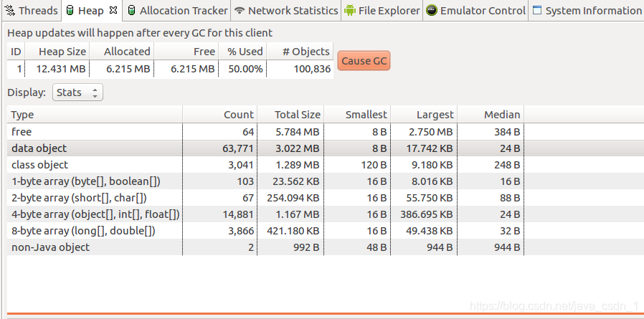Click the largest value '386.695 KB'
644x319 pixels.
427,214
